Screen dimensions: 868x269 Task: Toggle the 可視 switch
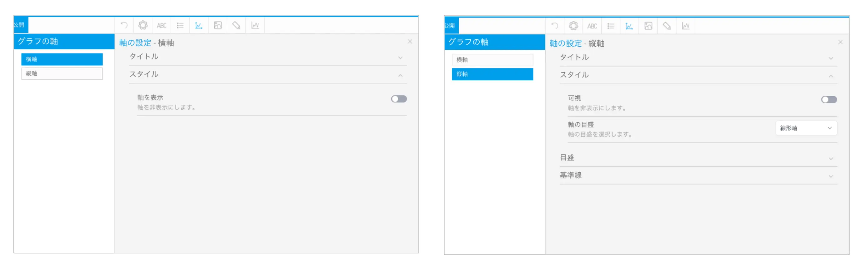click(x=829, y=99)
